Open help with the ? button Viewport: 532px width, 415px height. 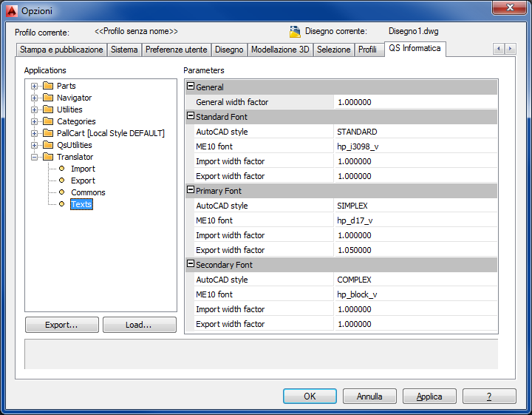pos(489,397)
